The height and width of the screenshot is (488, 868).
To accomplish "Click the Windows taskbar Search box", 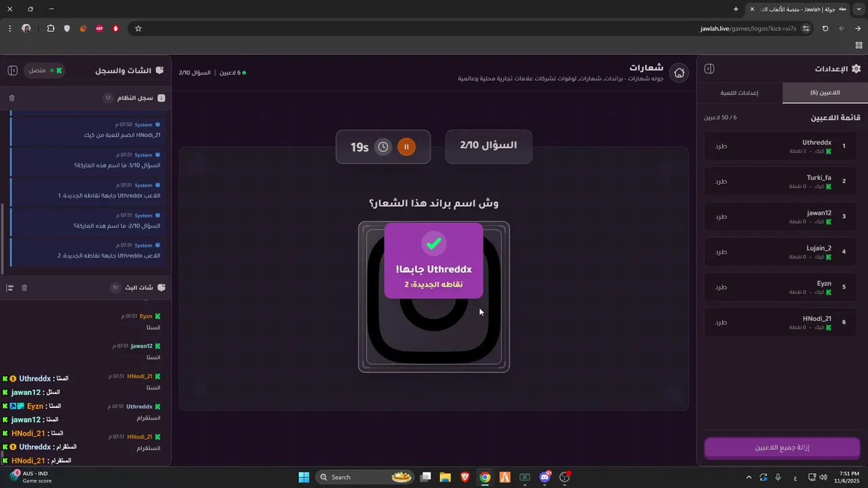I will point(366,477).
